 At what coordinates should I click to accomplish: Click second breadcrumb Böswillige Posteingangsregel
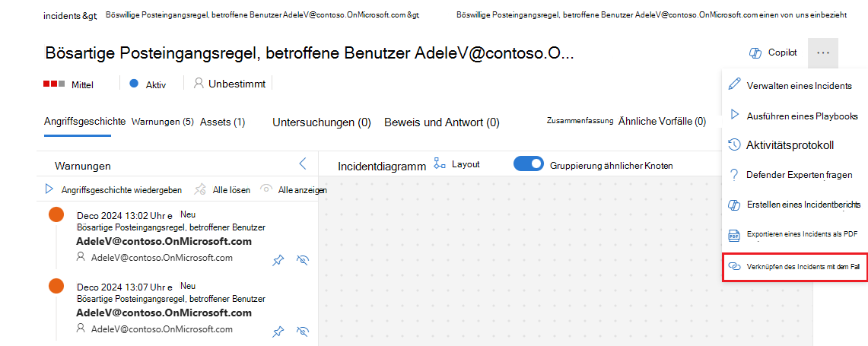tap(262, 15)
